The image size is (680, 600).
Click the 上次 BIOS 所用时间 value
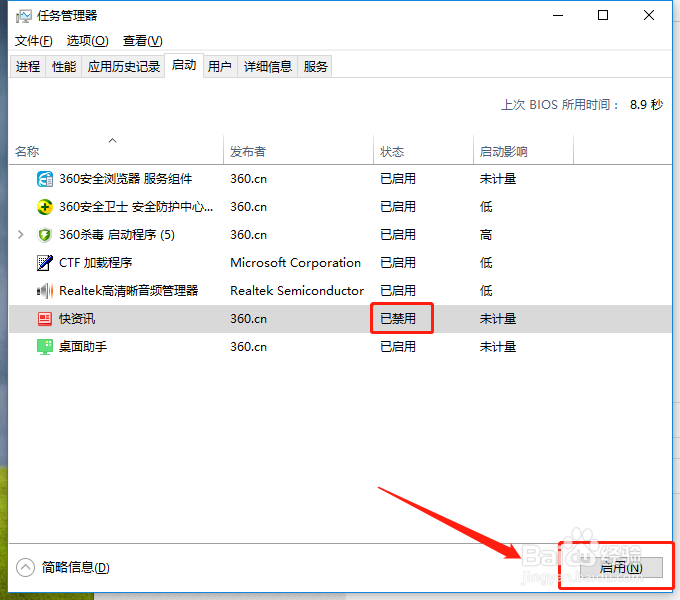(x=646, y=104)
